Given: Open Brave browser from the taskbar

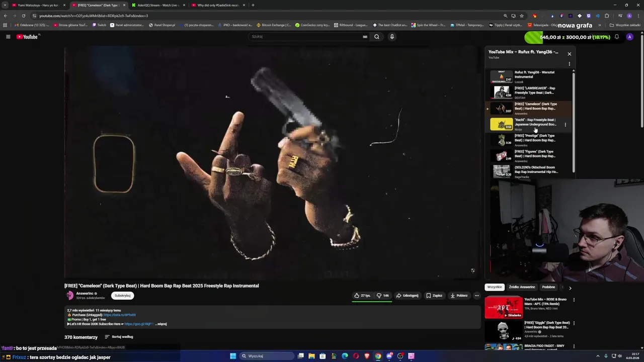Looking at the screenshot, I should click(367, 356).
